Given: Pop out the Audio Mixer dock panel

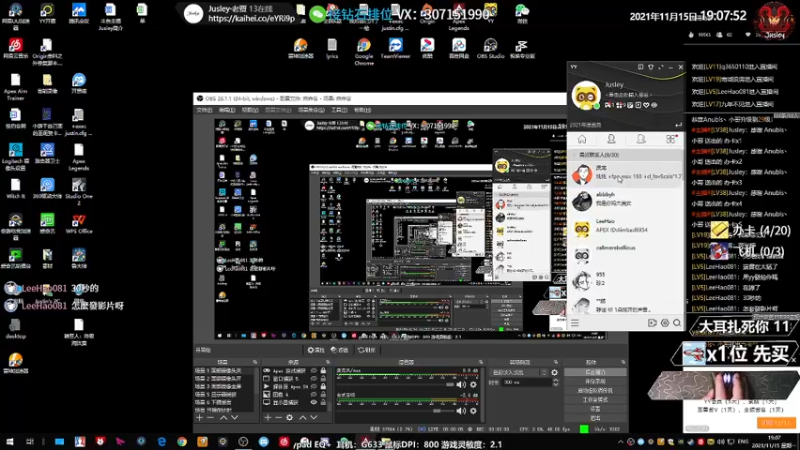Looking at the screenshot, I should click(481, 362).
